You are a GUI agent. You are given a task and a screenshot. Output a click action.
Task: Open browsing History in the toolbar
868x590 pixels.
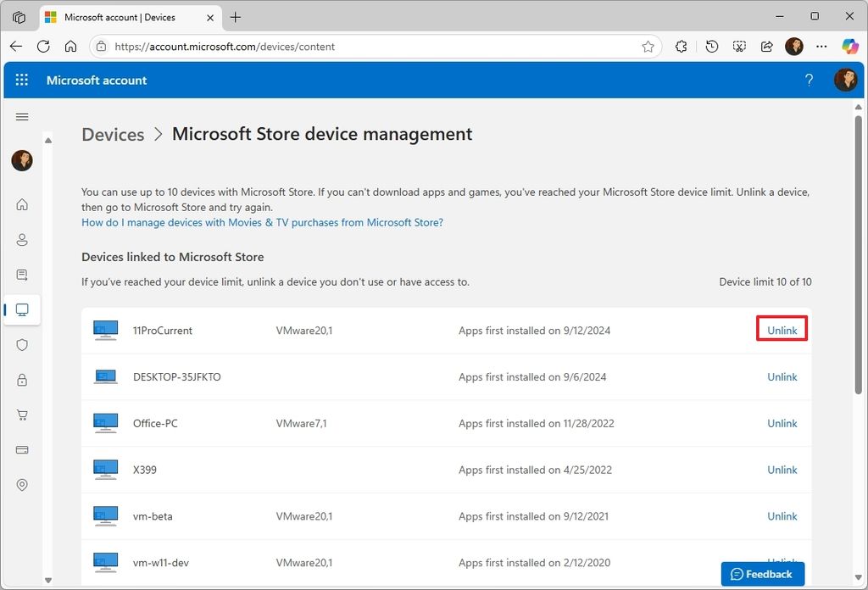pyautogui.click(x=711, y=46)
